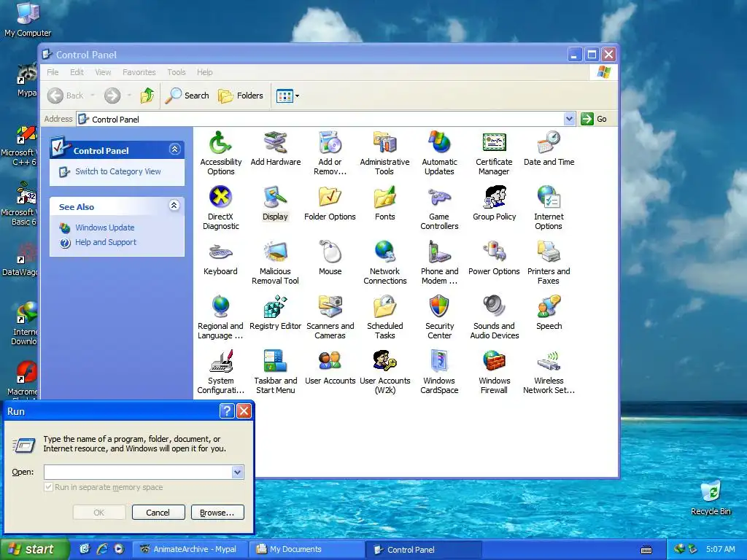Image resolution: width=747 pixels, height=560 pixels.
Task: Open the Help menu
Action: (205, 72)
